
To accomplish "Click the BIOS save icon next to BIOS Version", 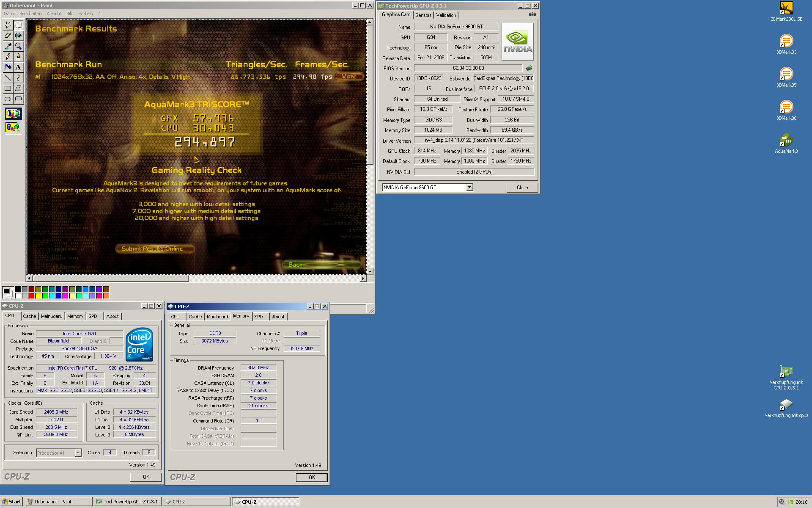I will [529, 68].
